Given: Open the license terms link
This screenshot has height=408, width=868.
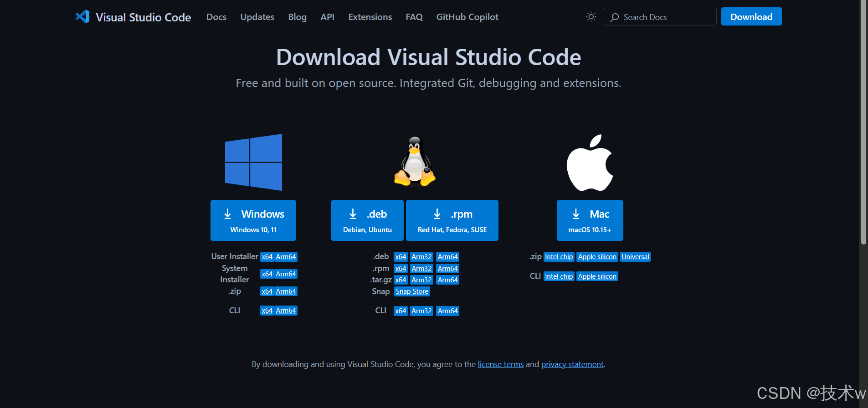Looking at the screenshot, I should [500, 364].
